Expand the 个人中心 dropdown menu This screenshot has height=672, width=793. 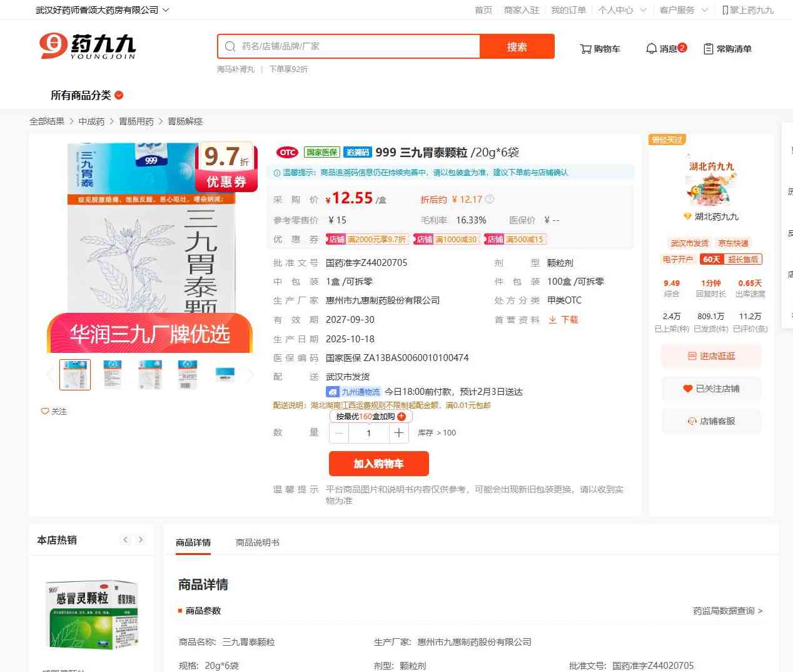[622, 10]
